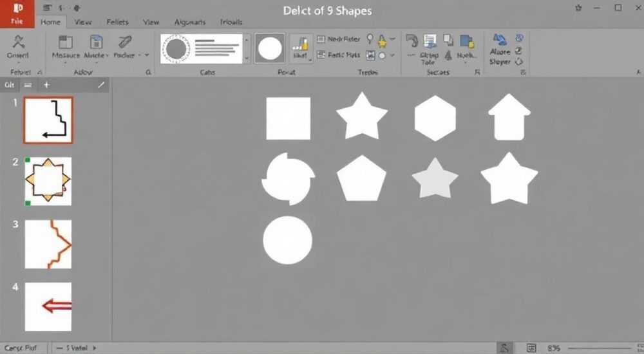Select the up-arrow house shape
Viewport: 644px width, 354px height.
click(509, 117)
